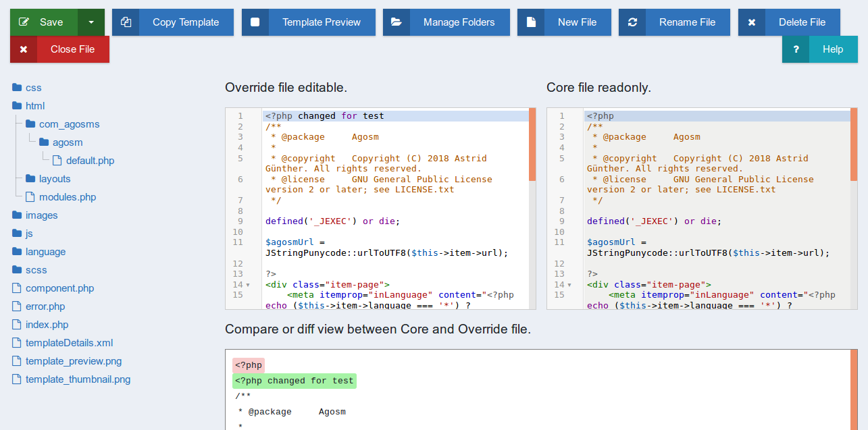Click the Manage Folders open-folder icon
Viewport: 868px width, 430px height.
(397, 22)
